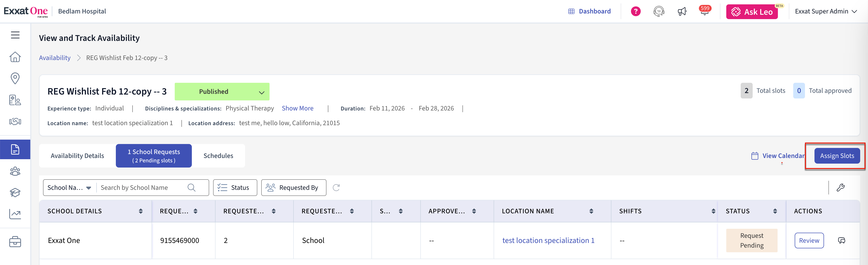This screenshot has width=868, height=265.
Task: Open notifications with 599 badge
Action: (x=704, y=12)
